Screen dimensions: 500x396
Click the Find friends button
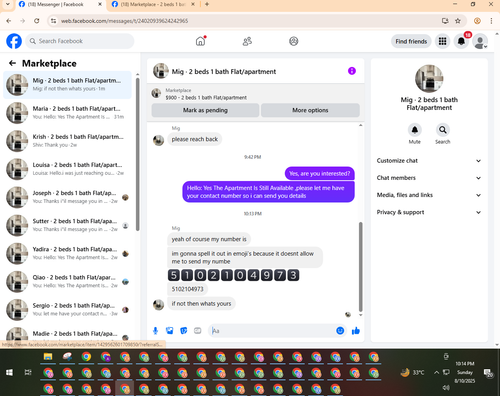pyautogui.click(x=411, y=41)
